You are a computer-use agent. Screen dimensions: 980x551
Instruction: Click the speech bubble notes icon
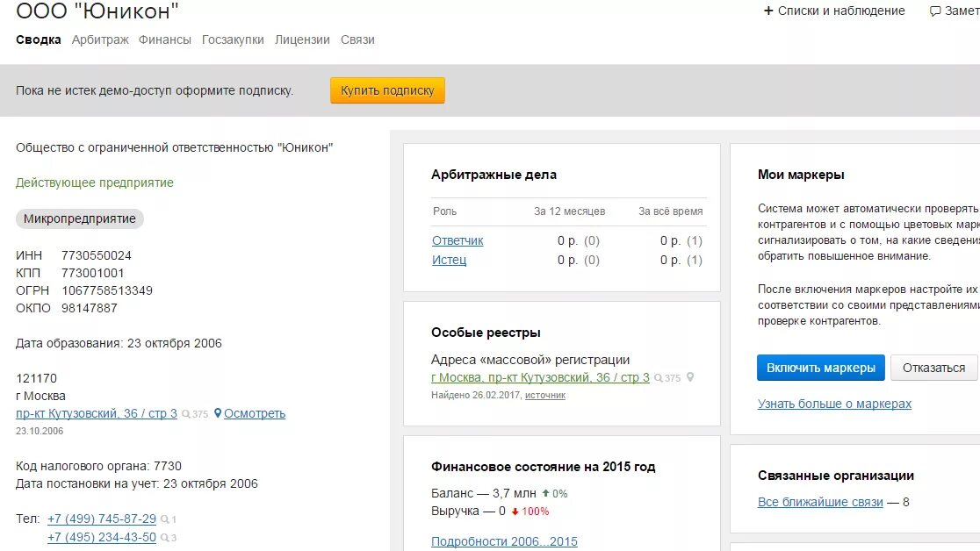(935, 11)
